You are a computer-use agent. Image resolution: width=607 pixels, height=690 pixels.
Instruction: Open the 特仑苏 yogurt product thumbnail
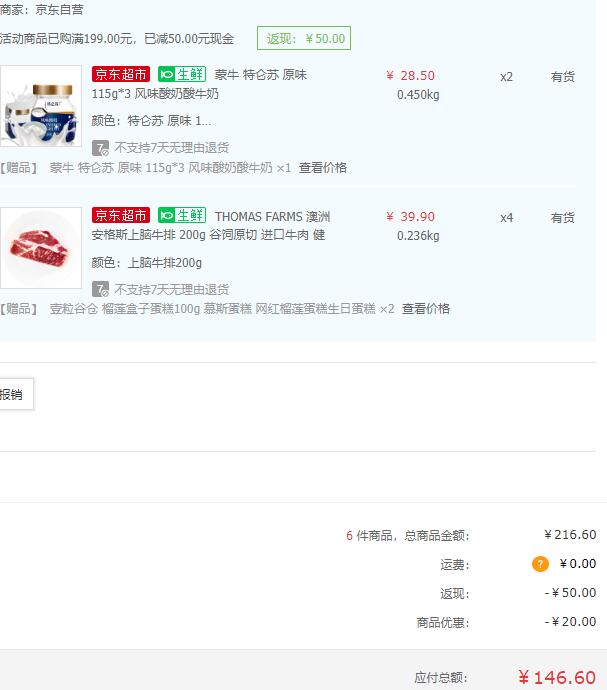(41, 106)
